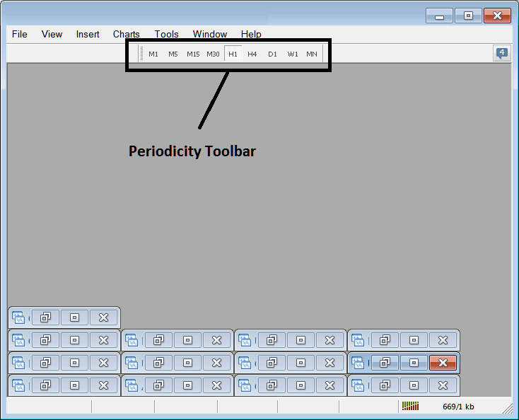Maximize the active minimized chart window
Viewport: 519px width, 420px height.
click(414, 363)
